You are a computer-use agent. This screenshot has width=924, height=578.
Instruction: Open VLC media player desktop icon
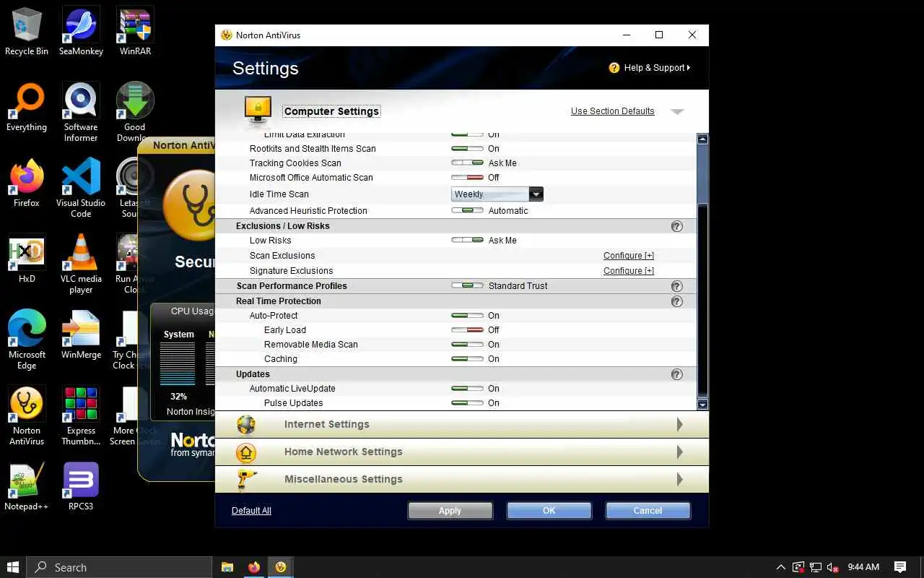81,264
